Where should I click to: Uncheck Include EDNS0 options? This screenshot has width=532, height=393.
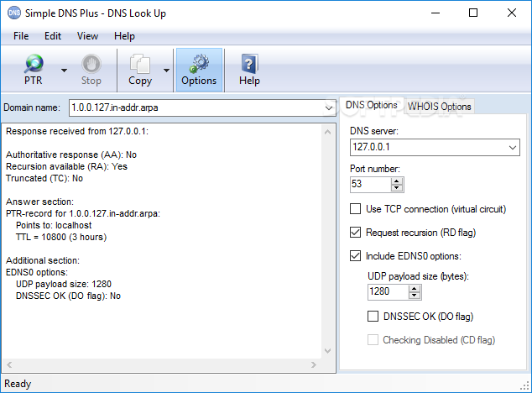(355, 255)
